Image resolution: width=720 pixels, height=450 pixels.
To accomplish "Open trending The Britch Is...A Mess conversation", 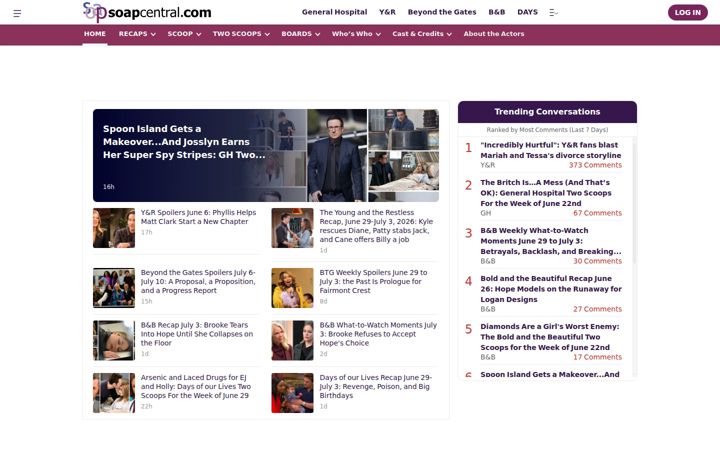I will tap(546, 193).
